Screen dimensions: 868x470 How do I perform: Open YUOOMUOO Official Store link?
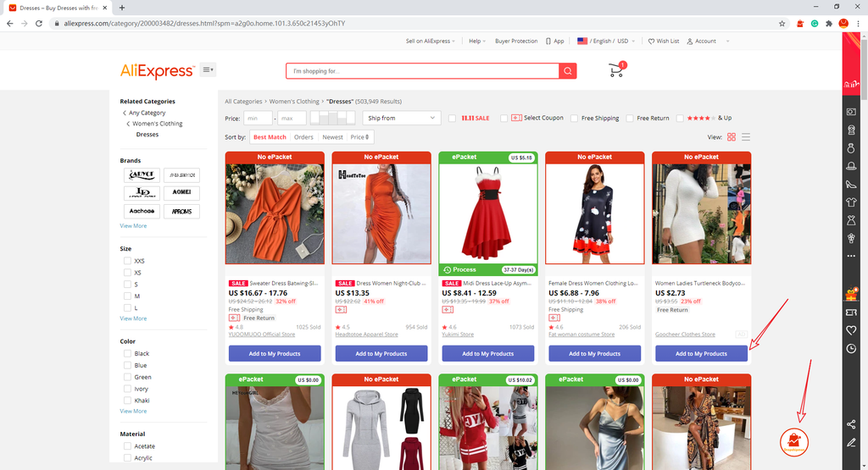click(262, 335)
